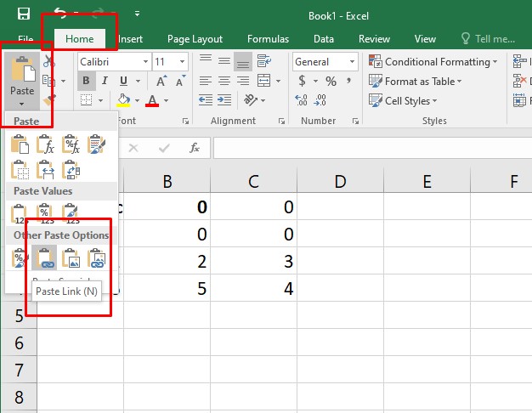
Task: Open the Alignment dialog box launcher
Action: coord(281,122)
